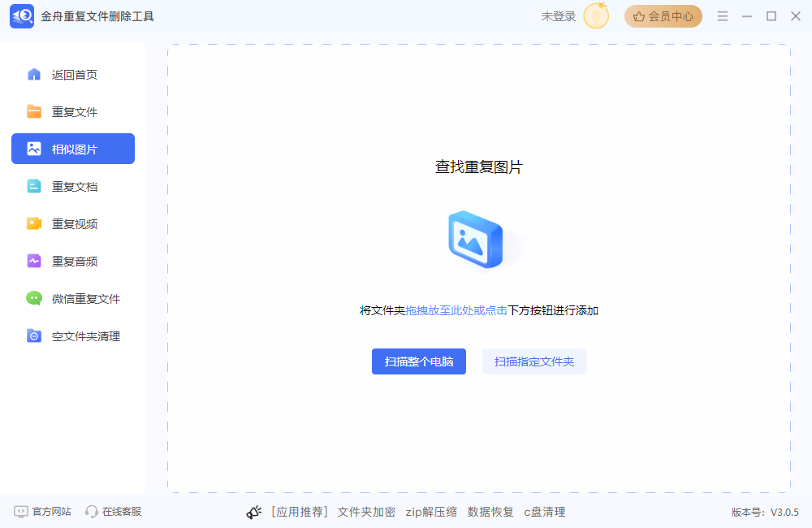Click the thumbs-up icon in 会员中心
This screenshot has width=812, height=528.
tap(639, 16)
